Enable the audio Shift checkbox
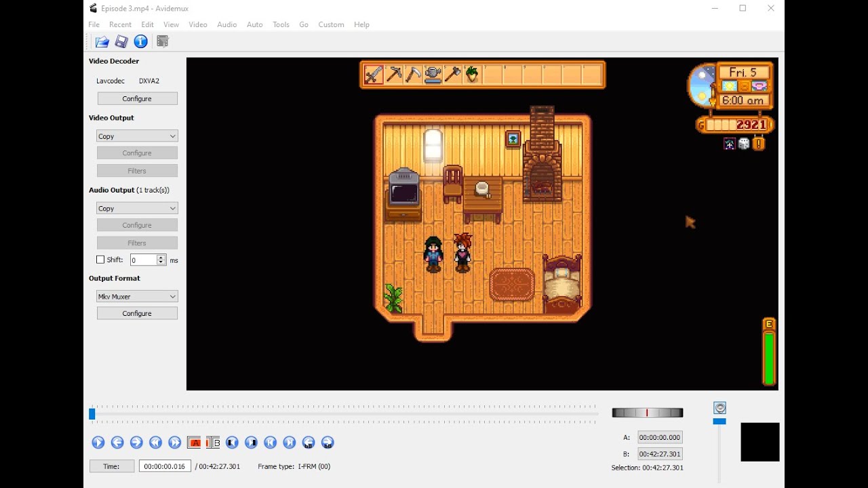Screen dimensions: 868x488 (100, 260)
